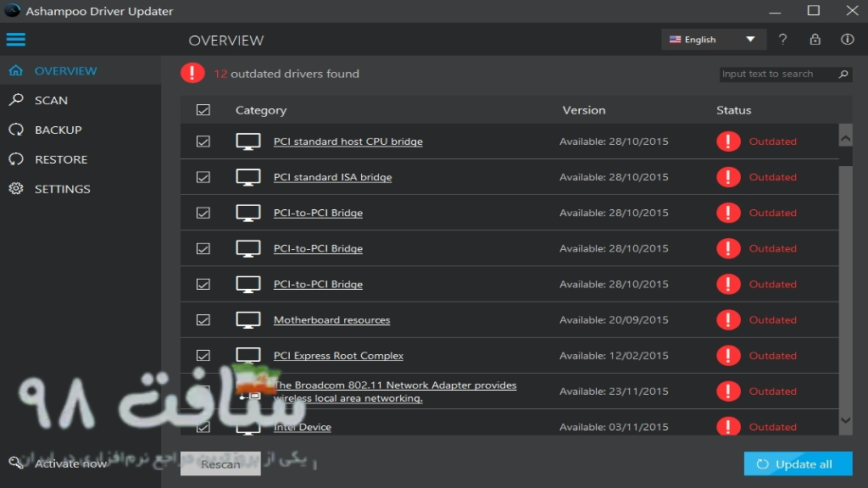Click monitor icon for PCI standard ISA bridge
Viewport: 868px width, 488px height.
coord(248,177)
